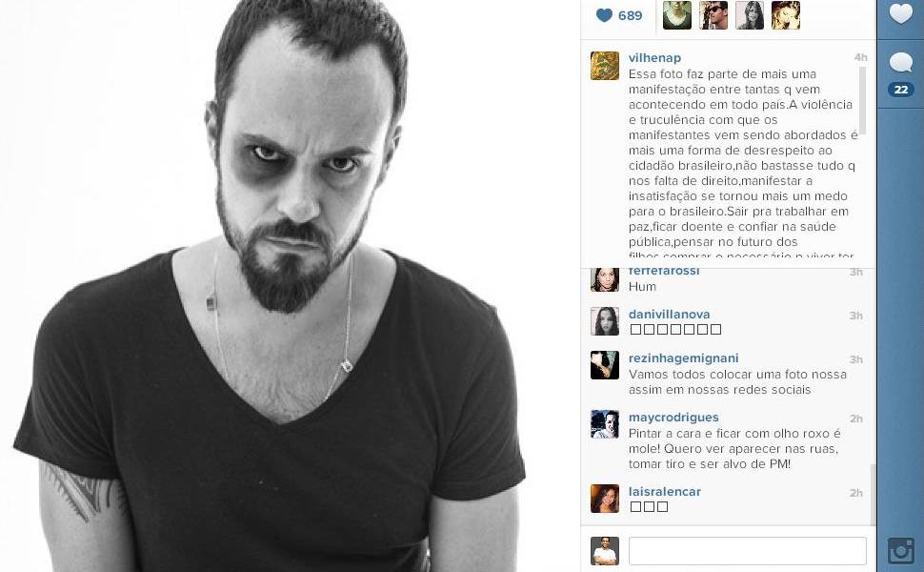
Task: Open the first liker's avatar thumbnail
Action: click(x=677, y=14)
